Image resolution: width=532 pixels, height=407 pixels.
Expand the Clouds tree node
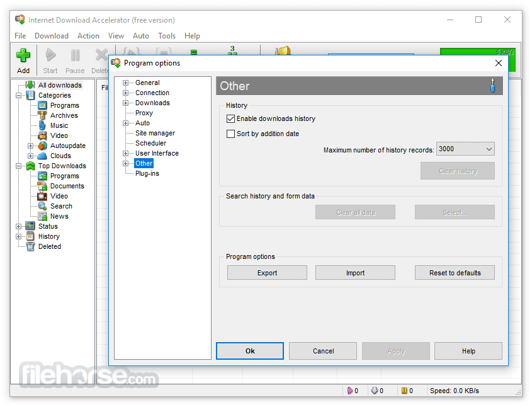coord(31,156)
